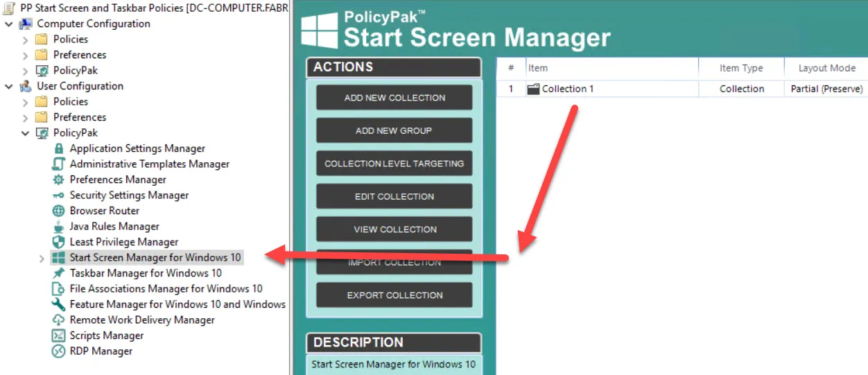Click the Feature Manager wrench icon
Screen dimensions: 868x375
point(59,304)
